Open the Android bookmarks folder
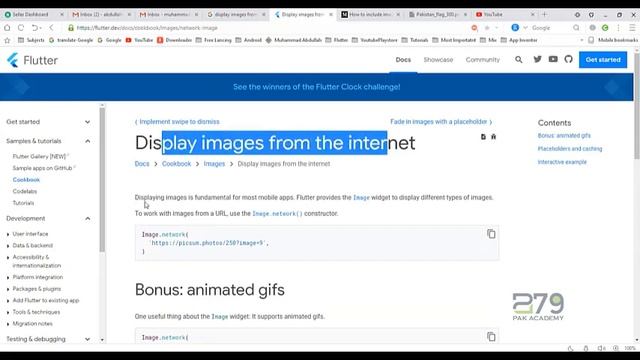This screenshot has width=640, height=360. click(249, 40)
